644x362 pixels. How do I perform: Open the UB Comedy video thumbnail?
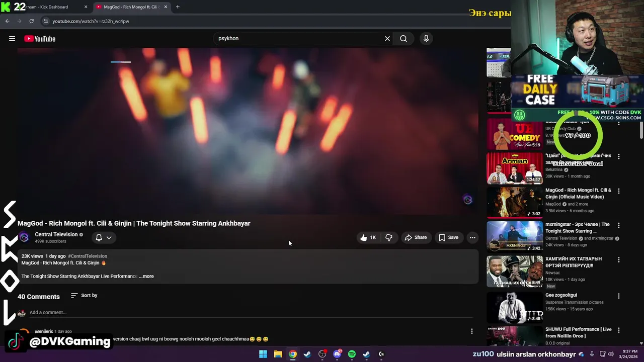(x=514, y=134)
